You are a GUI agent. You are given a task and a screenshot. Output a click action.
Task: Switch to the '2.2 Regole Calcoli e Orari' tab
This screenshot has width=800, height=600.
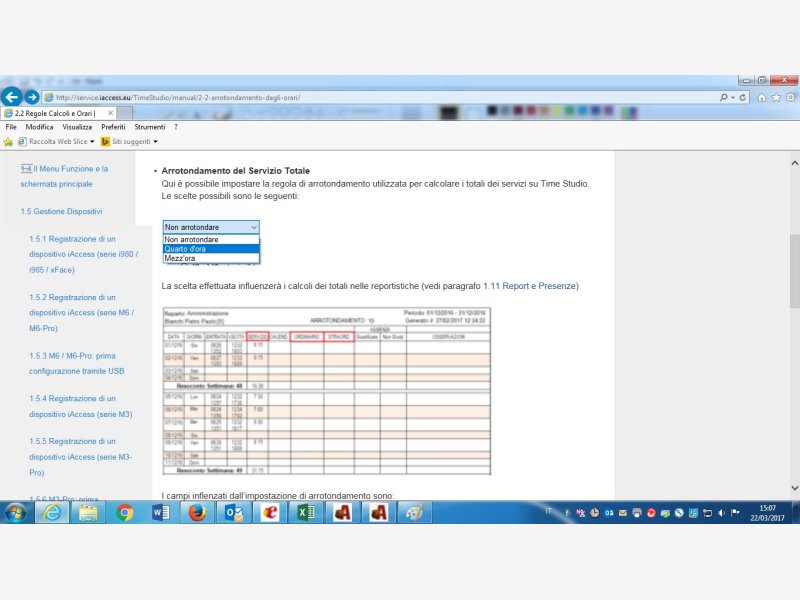(x=55, y=113)
